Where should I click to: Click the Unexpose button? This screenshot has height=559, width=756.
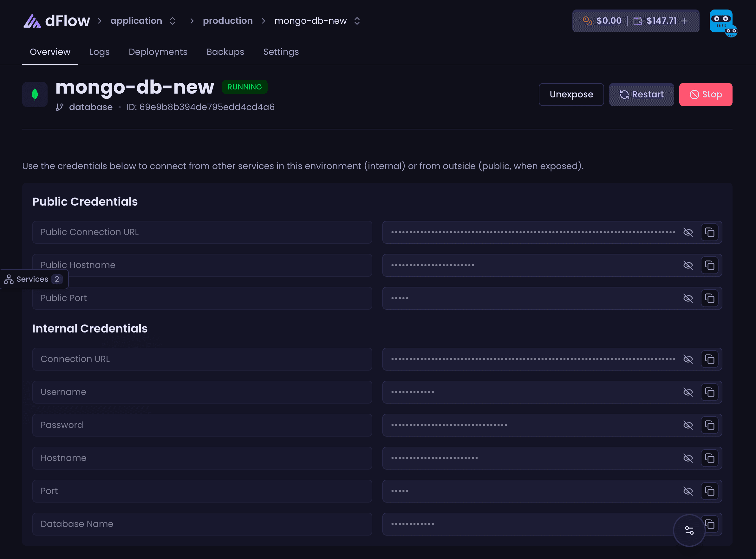(x=571, y=95)
